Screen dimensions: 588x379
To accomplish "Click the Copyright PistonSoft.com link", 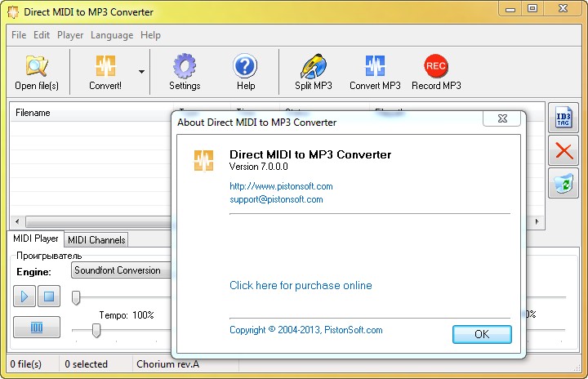I will [x=306, y=330].
